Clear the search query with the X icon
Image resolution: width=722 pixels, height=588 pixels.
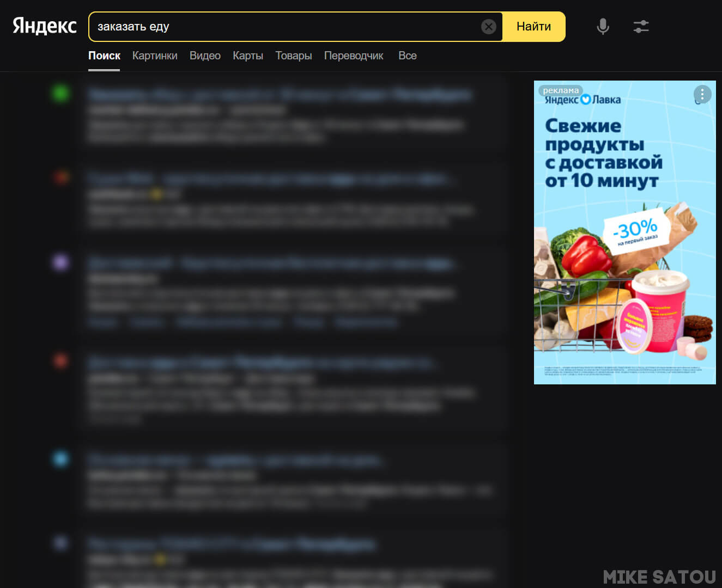point(489,27)
